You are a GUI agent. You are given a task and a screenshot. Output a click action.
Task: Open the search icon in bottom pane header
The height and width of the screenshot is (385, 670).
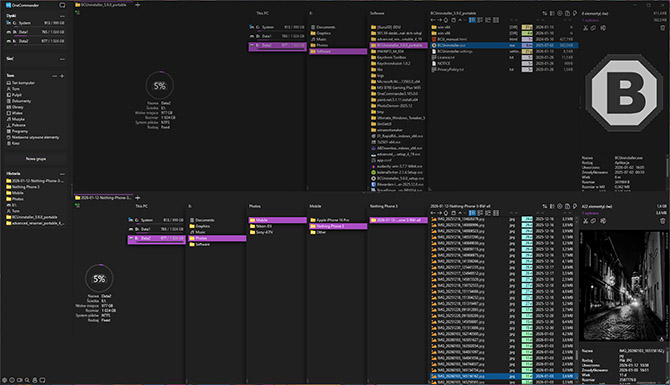(575, 206)
